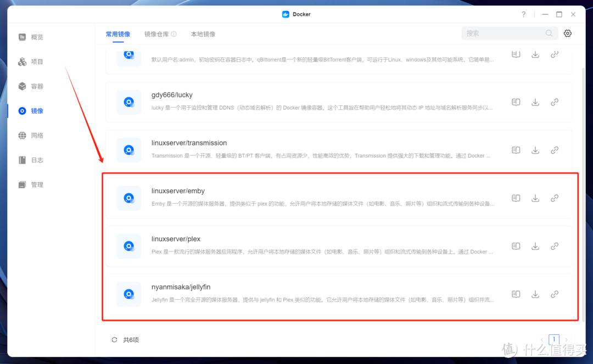This screenshot has width=593, height=364.
Task: Open link icon for linuxserver/transmission
Action: pos(554,149)
